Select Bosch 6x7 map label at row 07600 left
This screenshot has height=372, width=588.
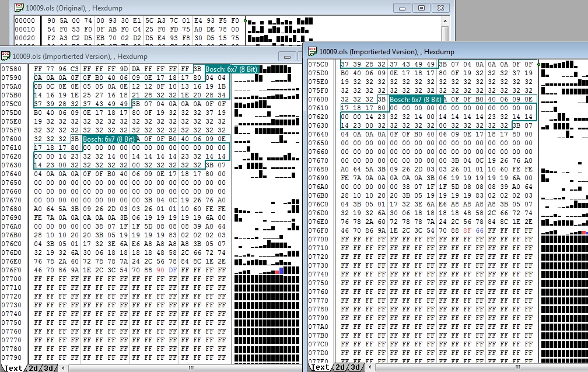(x=108, y=139)
